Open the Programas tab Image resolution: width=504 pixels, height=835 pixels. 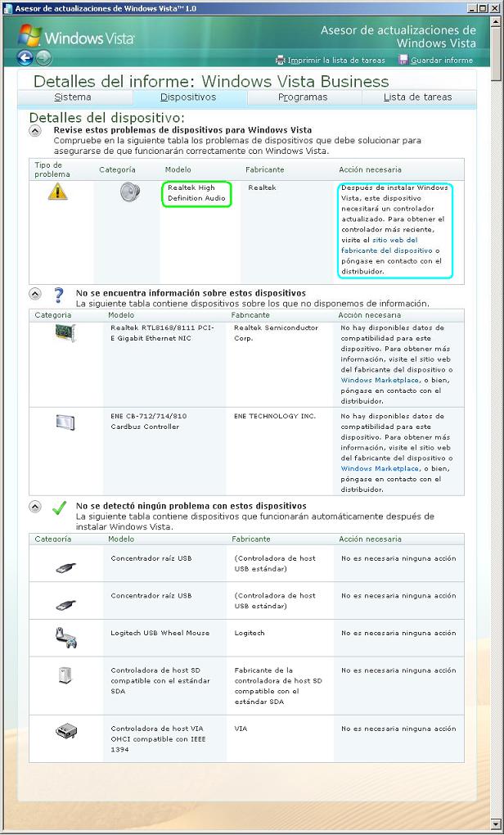(304, 97)
